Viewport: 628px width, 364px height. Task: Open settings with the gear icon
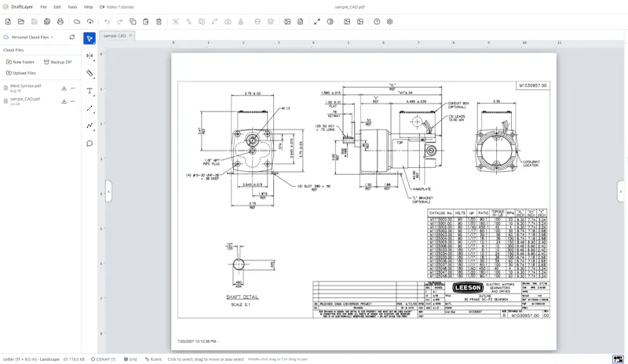click(x=389, y=22)
